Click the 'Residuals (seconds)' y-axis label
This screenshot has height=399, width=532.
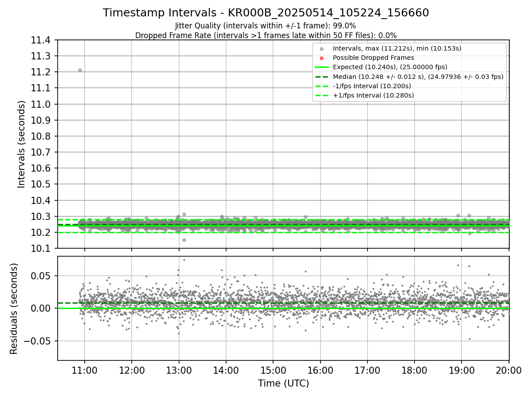click(14, 309)
